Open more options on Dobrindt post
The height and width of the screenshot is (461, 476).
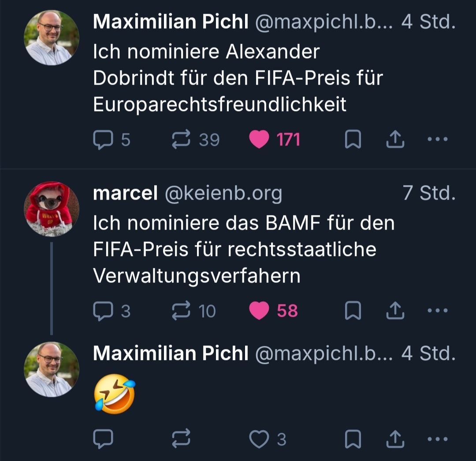[438, 140]
